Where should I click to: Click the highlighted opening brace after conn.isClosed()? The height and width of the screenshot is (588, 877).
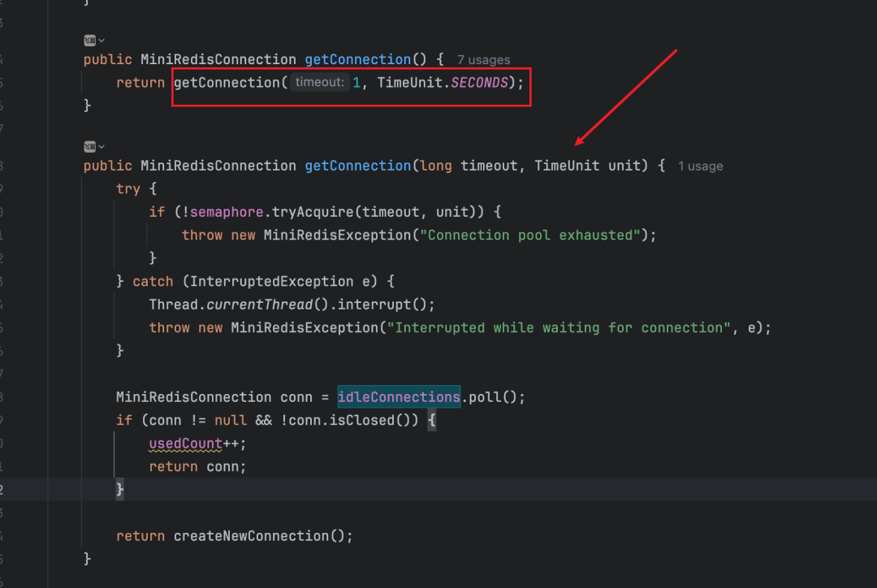[432, 420]
